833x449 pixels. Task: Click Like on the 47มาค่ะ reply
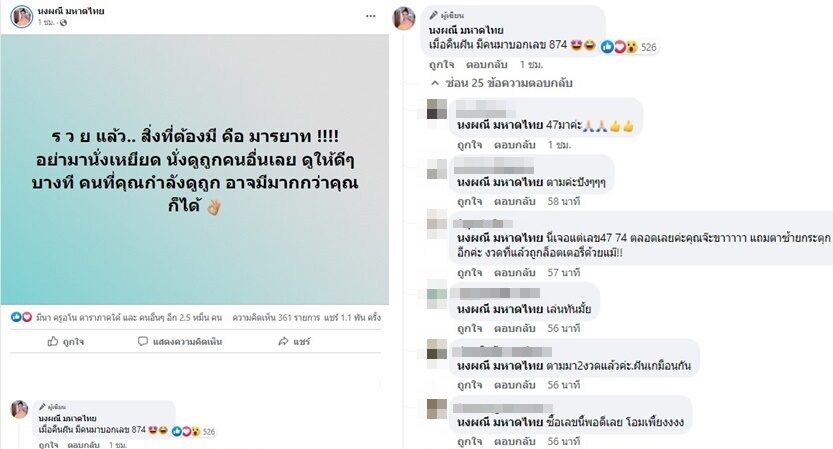coord(470,145)
